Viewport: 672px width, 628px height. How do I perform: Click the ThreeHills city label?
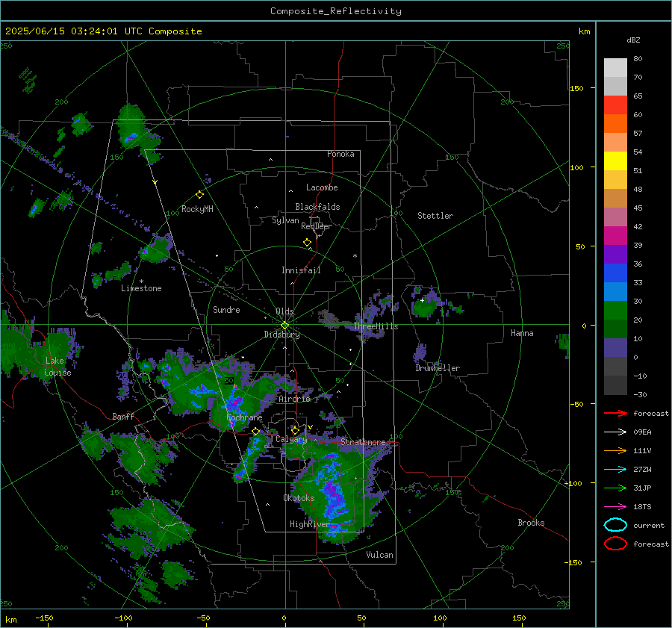click(x=376, y=326)
